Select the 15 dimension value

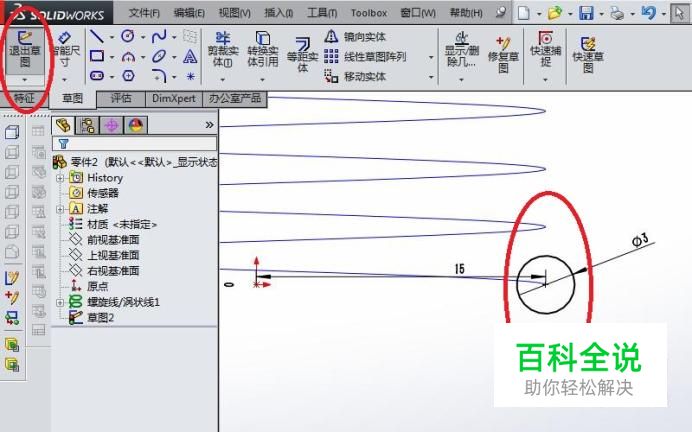click(x=459, y=269)
